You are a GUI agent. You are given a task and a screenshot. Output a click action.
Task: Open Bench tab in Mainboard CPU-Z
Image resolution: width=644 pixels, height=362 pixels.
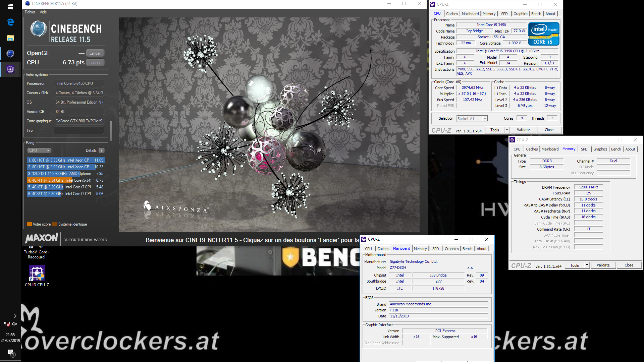pos(467,249)
